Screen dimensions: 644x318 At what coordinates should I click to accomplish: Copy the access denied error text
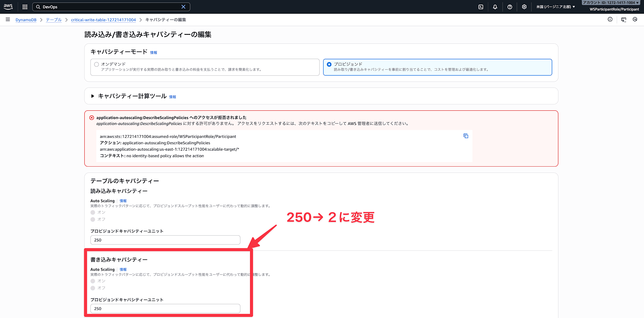(x=466, y=136)
